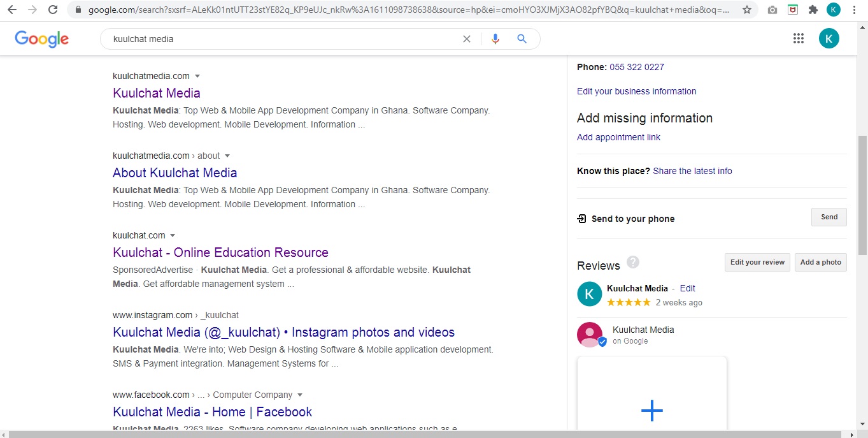Click the kuulchatmedia.com › about URL text

166,156
